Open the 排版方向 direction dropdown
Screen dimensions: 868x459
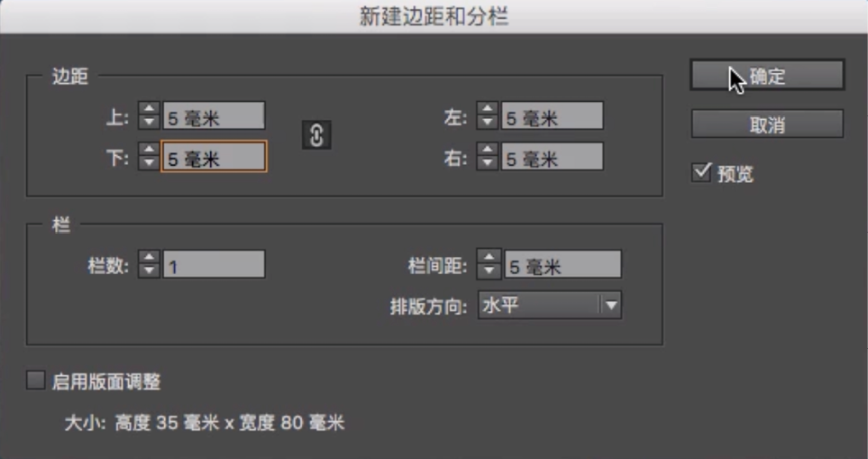point(550,306)
